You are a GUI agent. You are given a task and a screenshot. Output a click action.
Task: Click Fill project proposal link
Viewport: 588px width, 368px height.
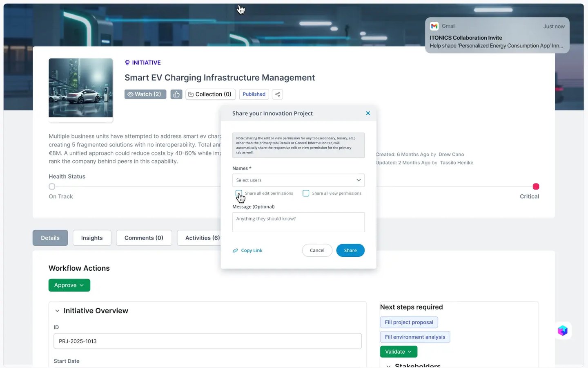pyautogui.click(x=409, y=322)
